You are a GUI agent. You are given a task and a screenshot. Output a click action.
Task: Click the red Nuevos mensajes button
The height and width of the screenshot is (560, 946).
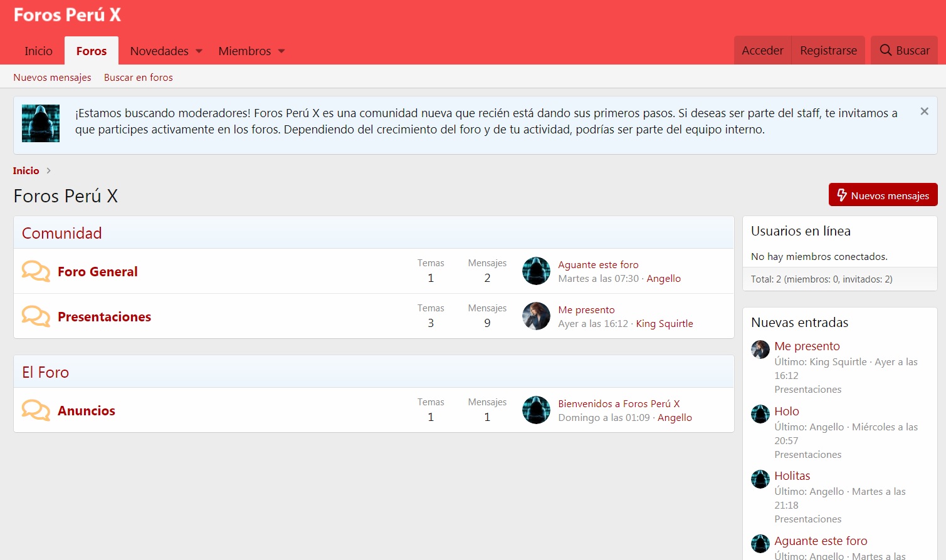point(883,195)
